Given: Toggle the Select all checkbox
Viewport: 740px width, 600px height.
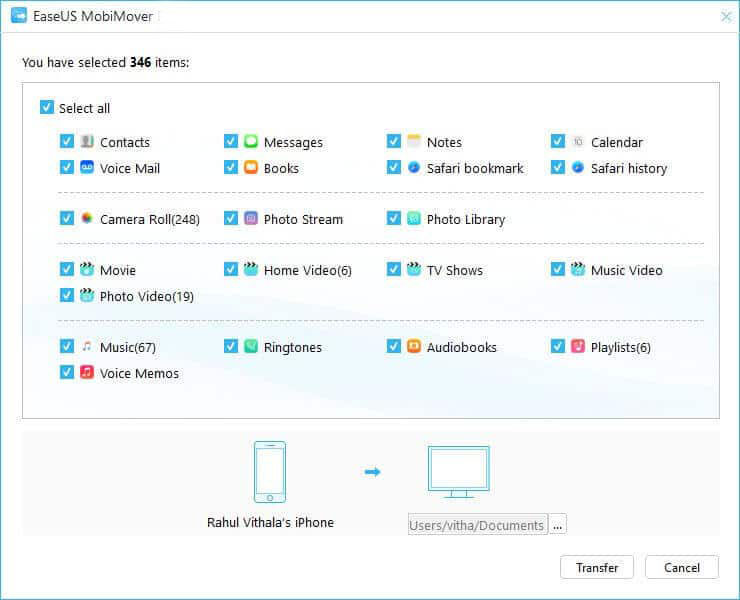Looking at the screenshot, I should click(47, 107).
